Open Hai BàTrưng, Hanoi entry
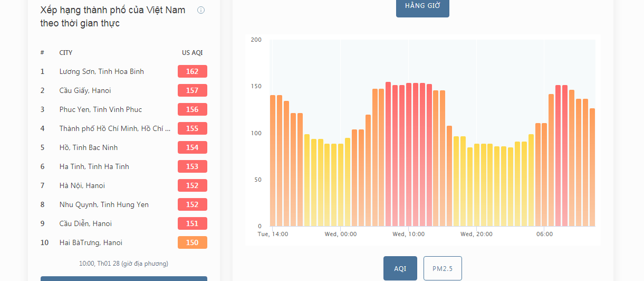 pos(91,242)
